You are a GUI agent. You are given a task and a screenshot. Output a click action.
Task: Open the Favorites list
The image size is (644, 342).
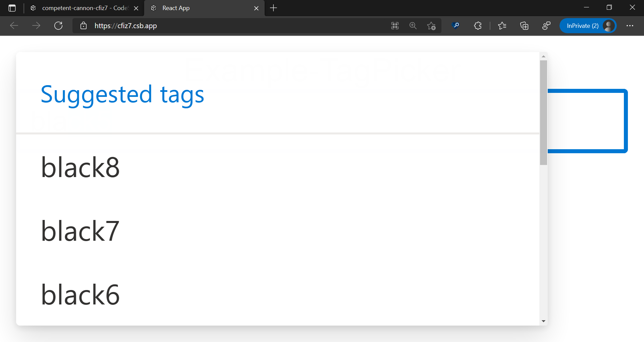click(x=502, y=26)
